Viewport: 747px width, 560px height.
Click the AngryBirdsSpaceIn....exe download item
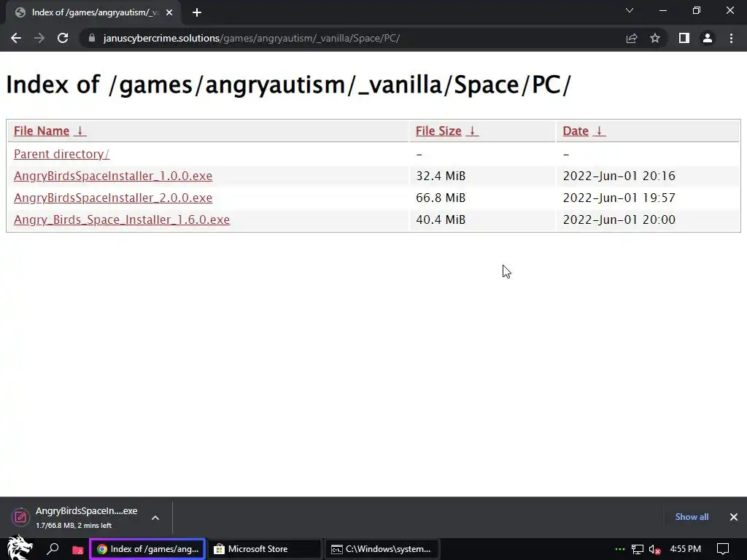click(86, 511)
